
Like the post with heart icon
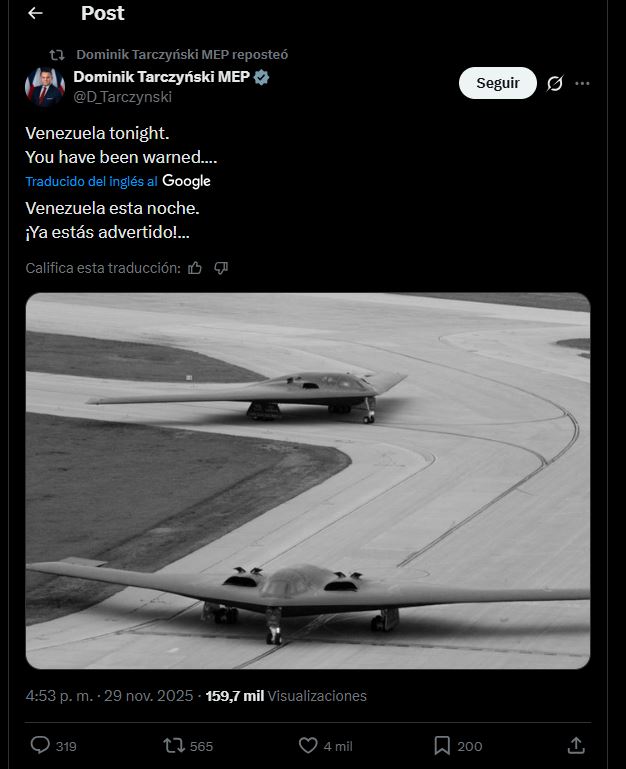[x=308, y=746]
